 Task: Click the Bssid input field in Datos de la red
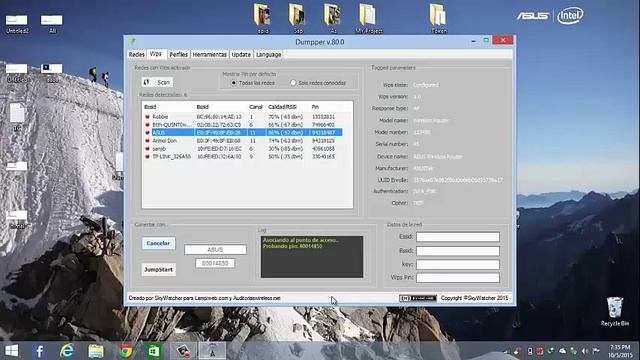(458, 251)
